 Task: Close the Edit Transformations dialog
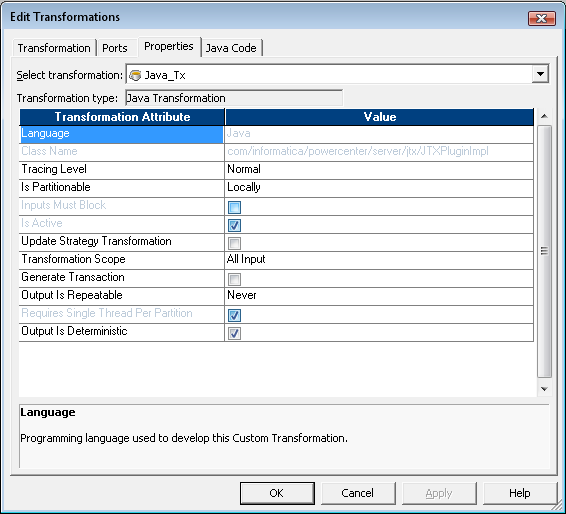(541, 18)
